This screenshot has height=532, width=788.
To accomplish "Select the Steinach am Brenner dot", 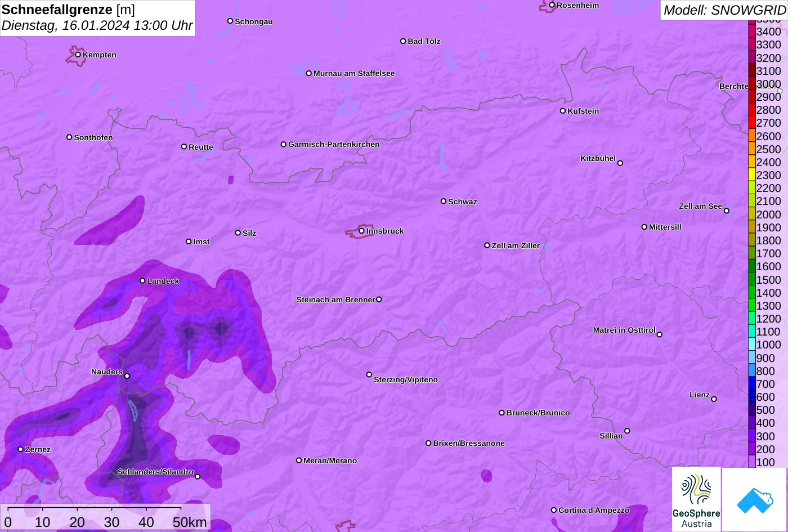I will click(379, 299).
